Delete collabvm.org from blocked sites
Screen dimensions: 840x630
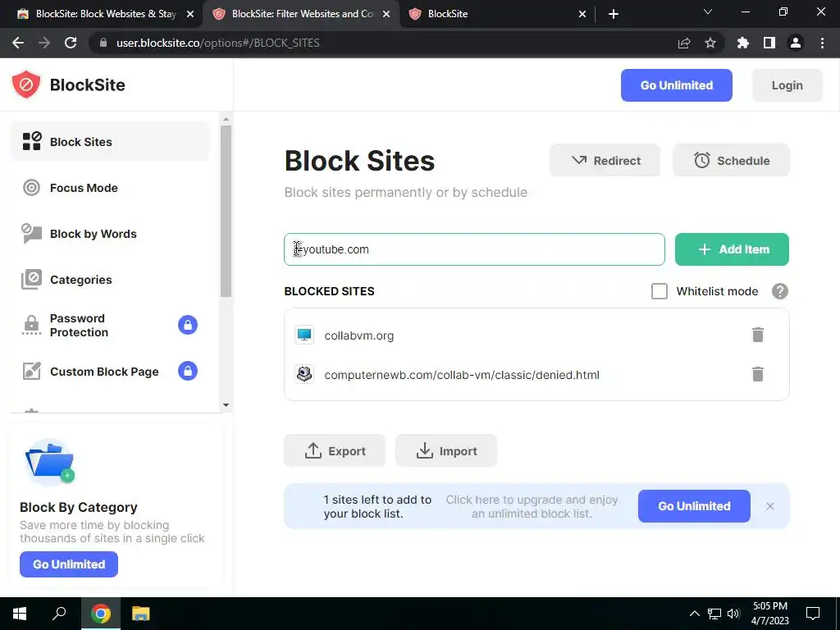[x=757, y=335]
